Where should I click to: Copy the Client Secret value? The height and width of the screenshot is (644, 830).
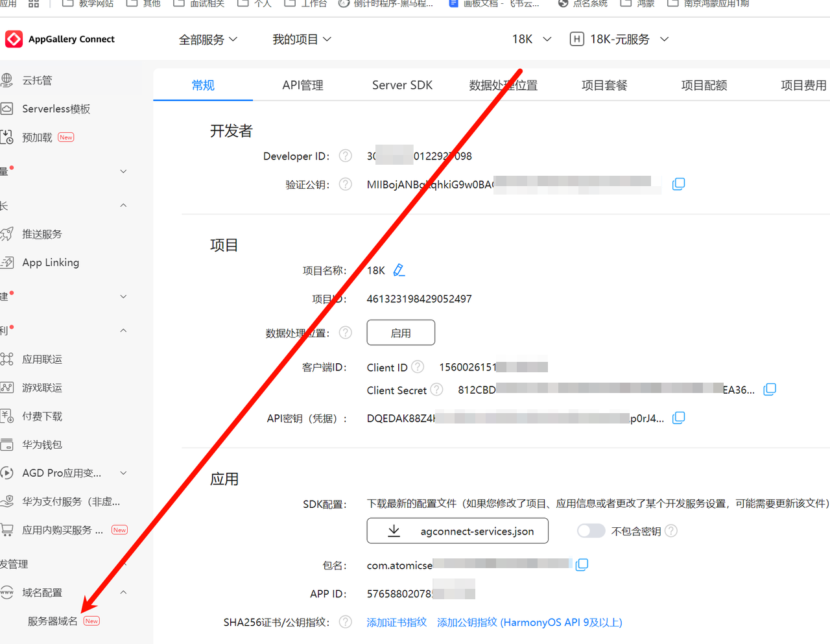[x=770, y=390]
